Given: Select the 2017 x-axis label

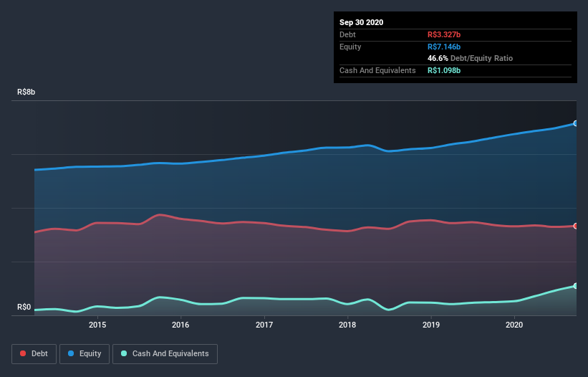Looking at the screenshot, I should coord(264,325).
